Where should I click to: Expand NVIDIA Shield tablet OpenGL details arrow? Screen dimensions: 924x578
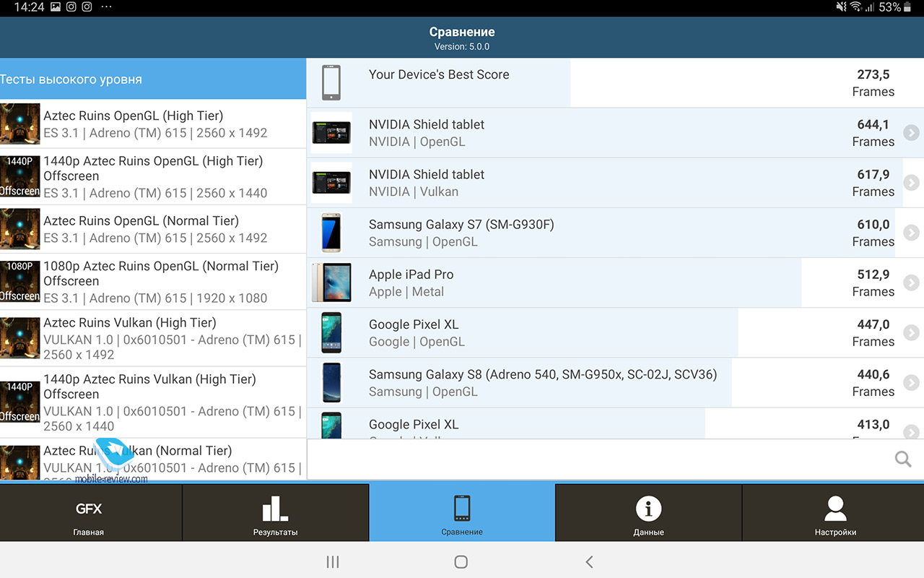click(911, 133)
